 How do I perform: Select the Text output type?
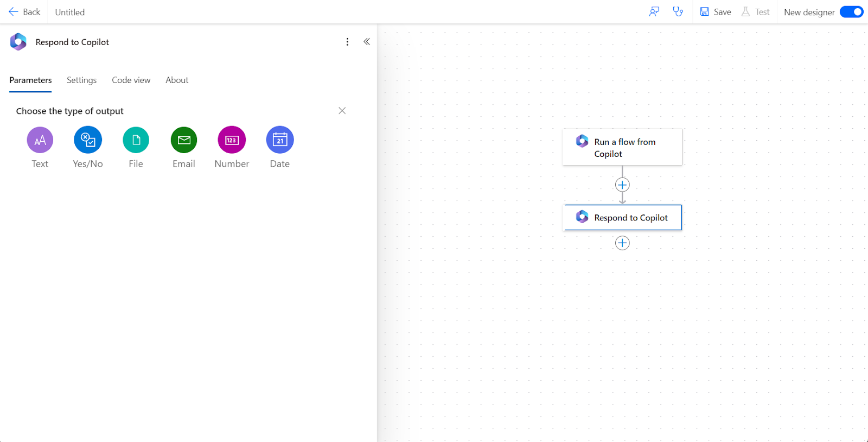click(x=40, y=140)
